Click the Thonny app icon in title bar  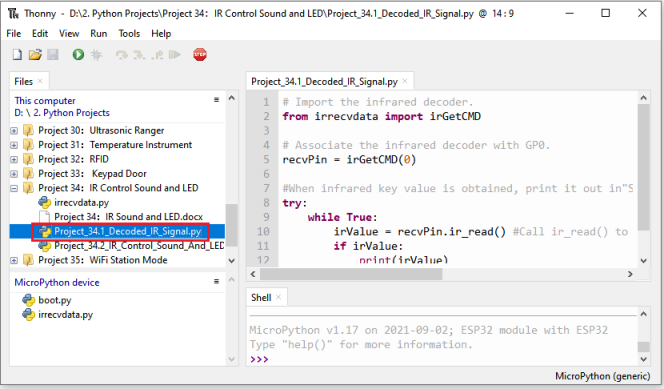coord(13,14)
